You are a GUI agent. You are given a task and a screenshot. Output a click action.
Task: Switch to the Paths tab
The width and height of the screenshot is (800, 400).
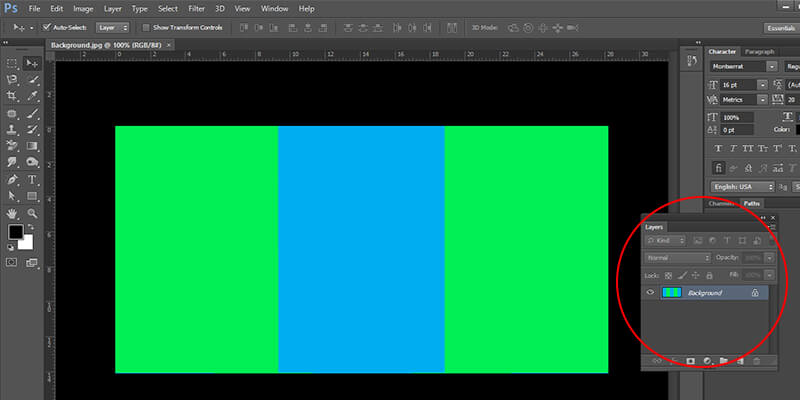tap(751, 203)
